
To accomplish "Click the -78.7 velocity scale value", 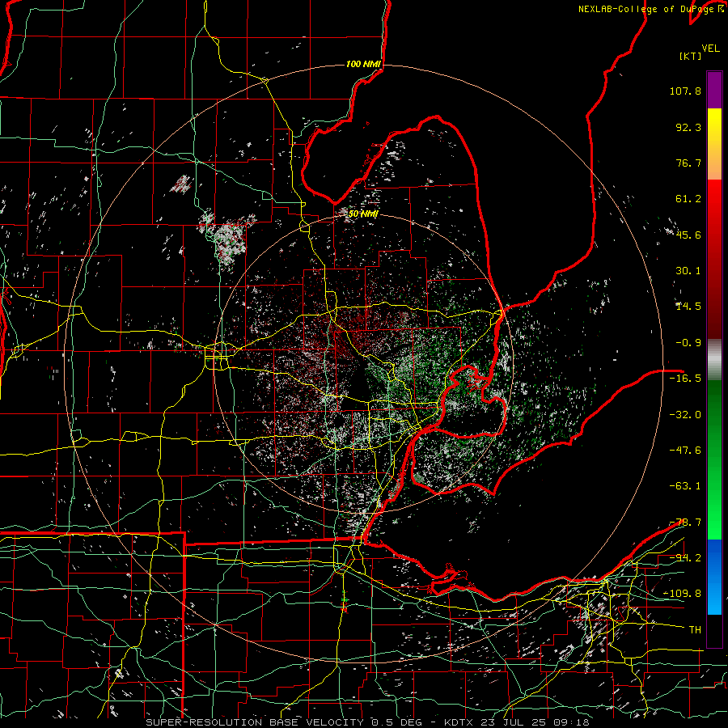I will (x=685, y=523).
